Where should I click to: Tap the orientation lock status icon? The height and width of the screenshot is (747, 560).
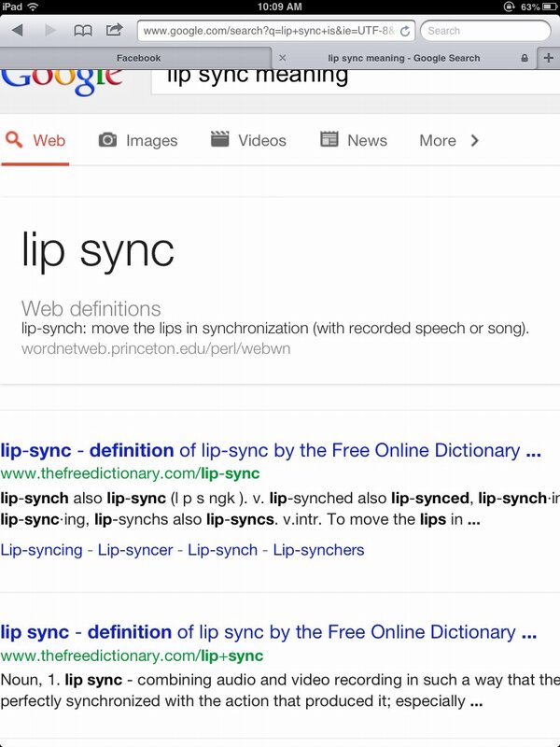tap(510, 7)
